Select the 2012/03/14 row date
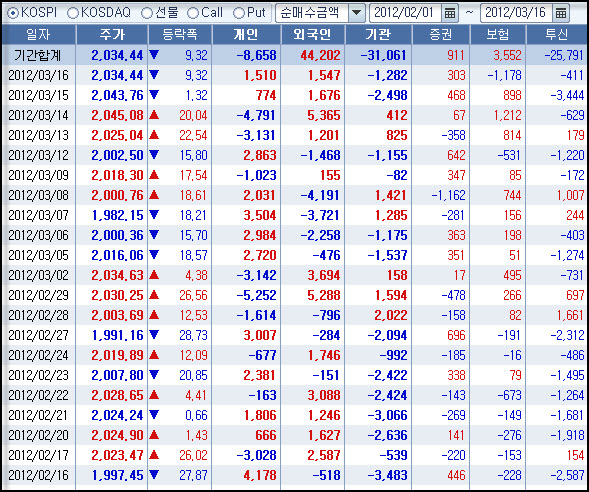This screenshot has height=492, width=589. 39,115
